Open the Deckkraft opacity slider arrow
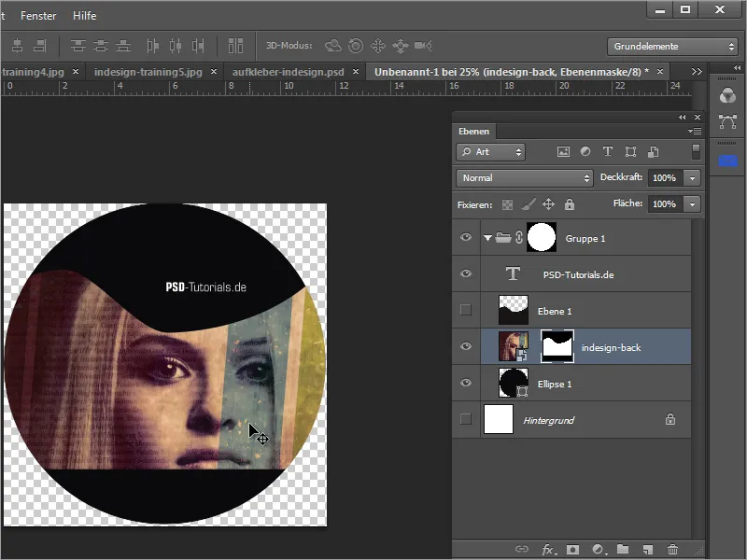The width and height of the screenshot is (747, 560). pos(692,178)
